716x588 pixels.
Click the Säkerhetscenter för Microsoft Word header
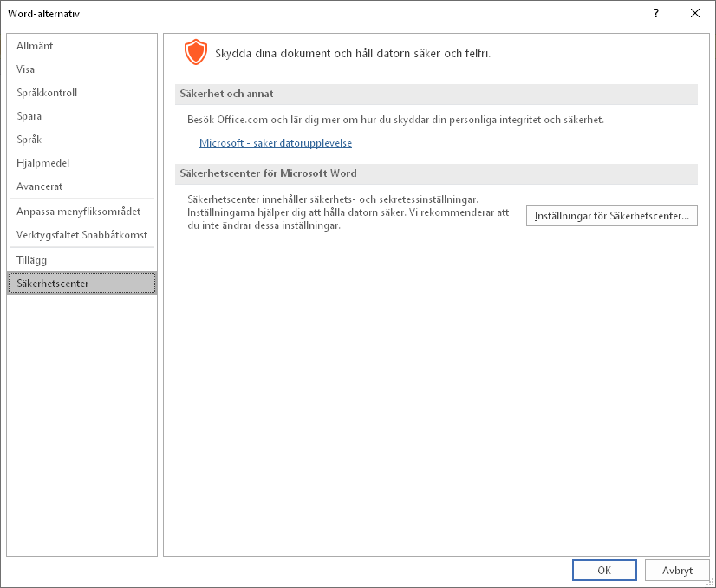pyautogui.click(x=268, y=173)
